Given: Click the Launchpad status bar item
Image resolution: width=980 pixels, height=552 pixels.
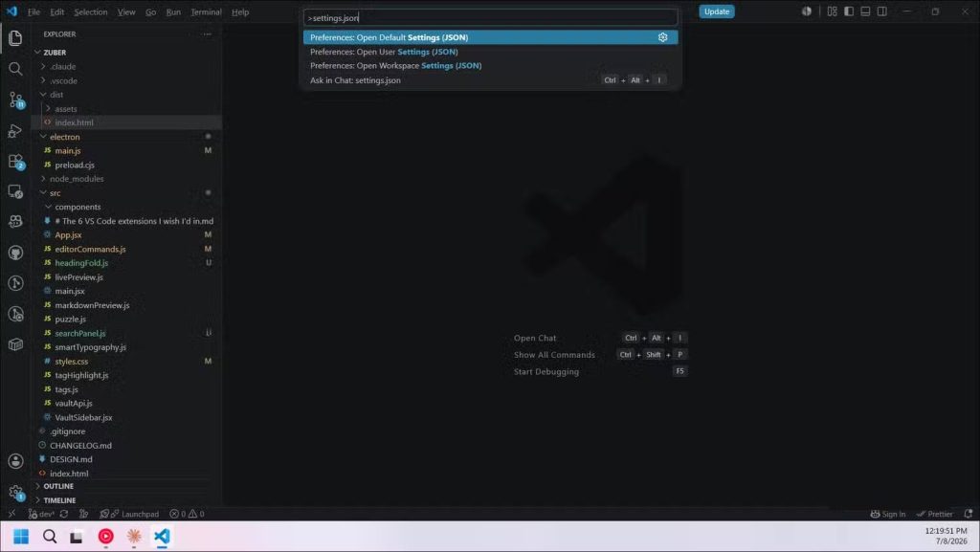Looking at the screenshot, I should pyautogui.click(x=134, y=514).
